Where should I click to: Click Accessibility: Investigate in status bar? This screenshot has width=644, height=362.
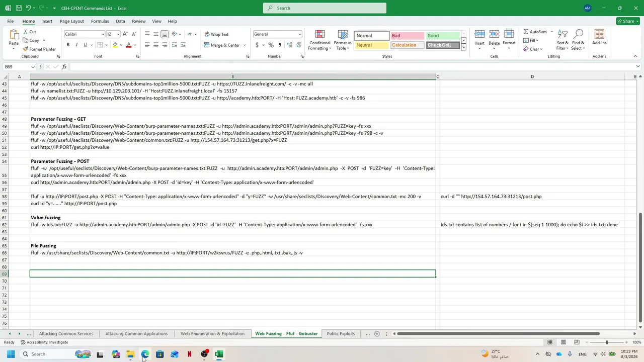coord(44,342)
